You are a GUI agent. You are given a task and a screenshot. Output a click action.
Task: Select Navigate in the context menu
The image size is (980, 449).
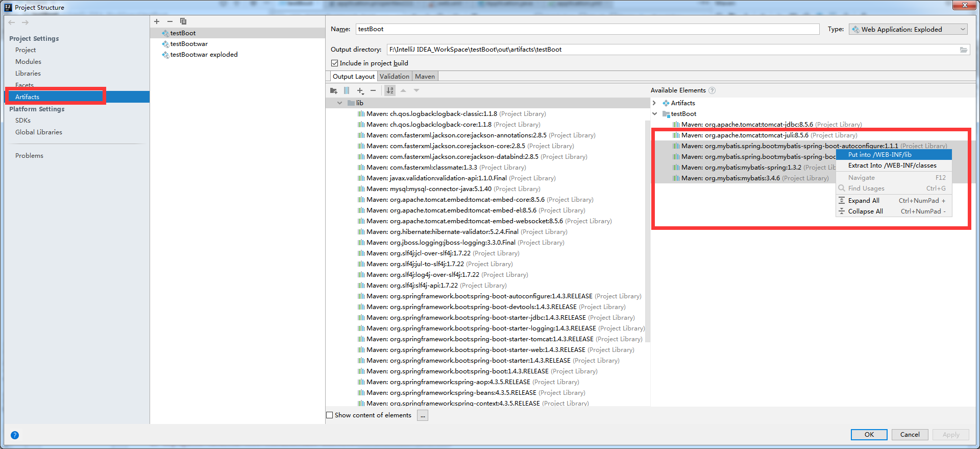[894, 178]
